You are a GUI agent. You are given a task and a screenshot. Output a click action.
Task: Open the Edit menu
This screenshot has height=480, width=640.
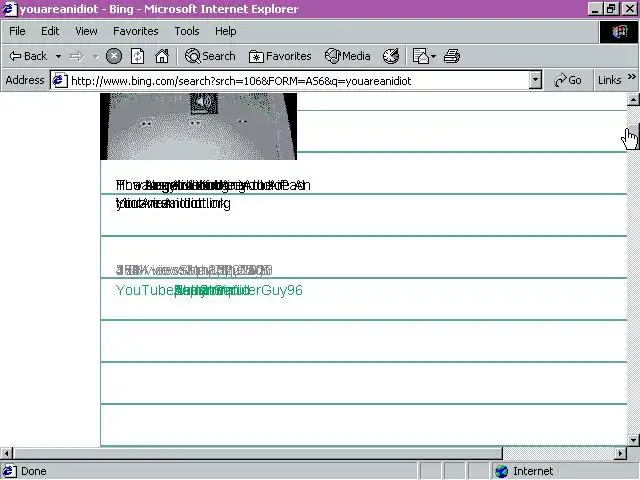click(x=50, y=31)
